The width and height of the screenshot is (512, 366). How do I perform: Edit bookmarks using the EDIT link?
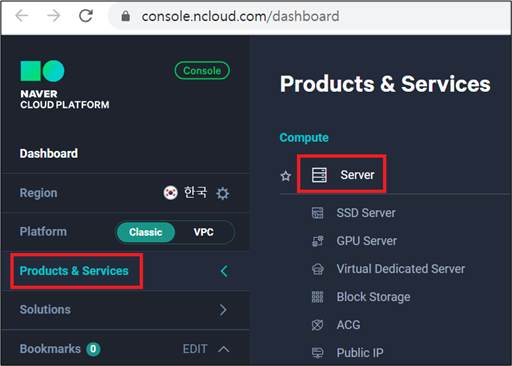(195, 349)
